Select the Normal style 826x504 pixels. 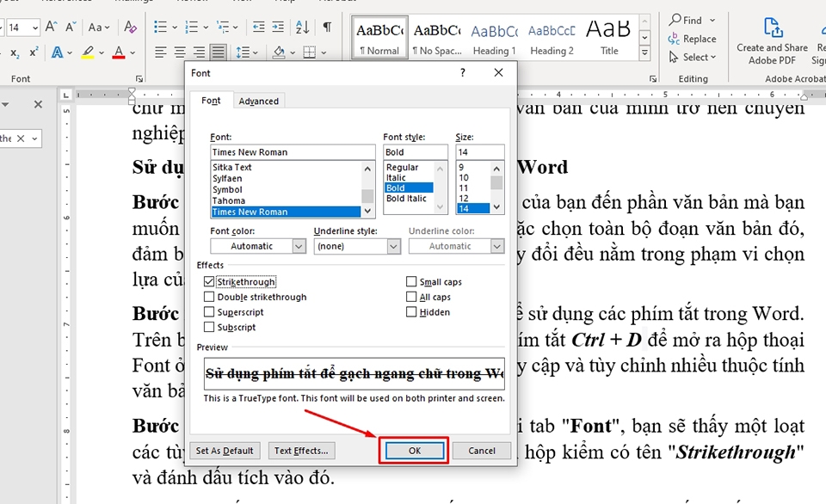[x=379, y=37]
